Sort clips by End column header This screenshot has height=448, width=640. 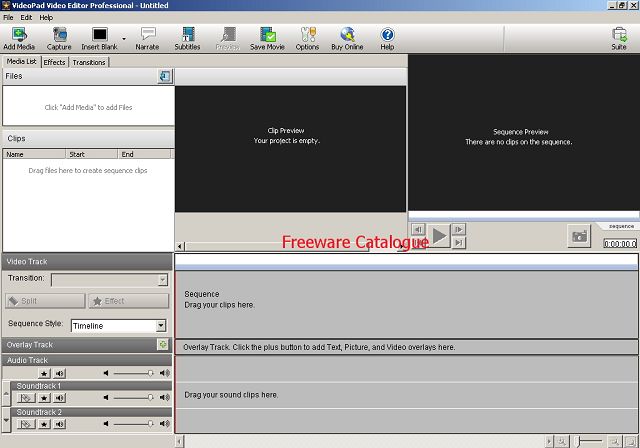(x=144, y=154)
